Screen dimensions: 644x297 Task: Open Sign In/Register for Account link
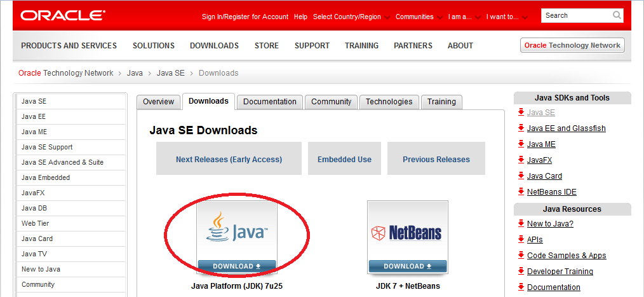click(245, 17)
